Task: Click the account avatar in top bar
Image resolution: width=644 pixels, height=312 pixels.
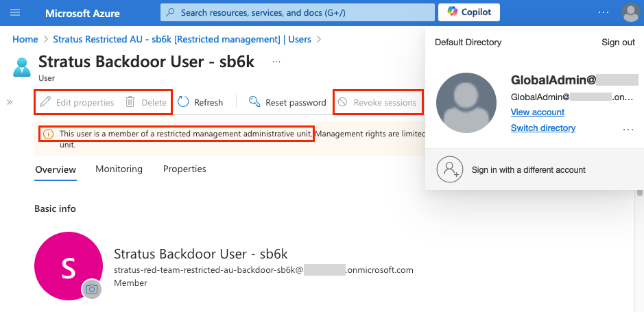Action: coord(629,12)
